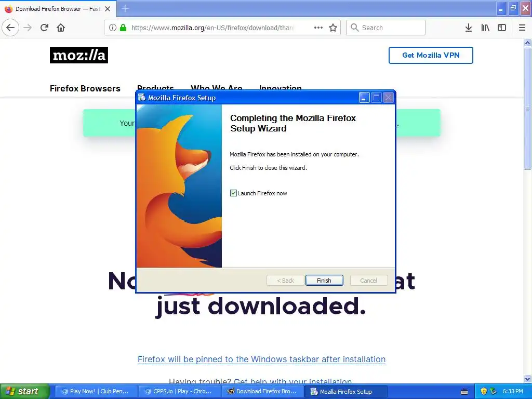The height and width of the screenshot is (399, 532).
Task: Open the Products navigation menu
Action: (x=155, y=87)
